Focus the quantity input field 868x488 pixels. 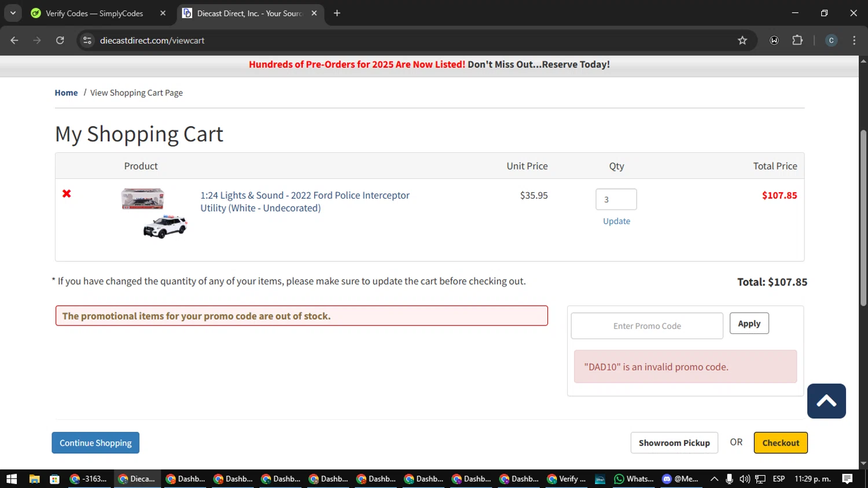616,199
